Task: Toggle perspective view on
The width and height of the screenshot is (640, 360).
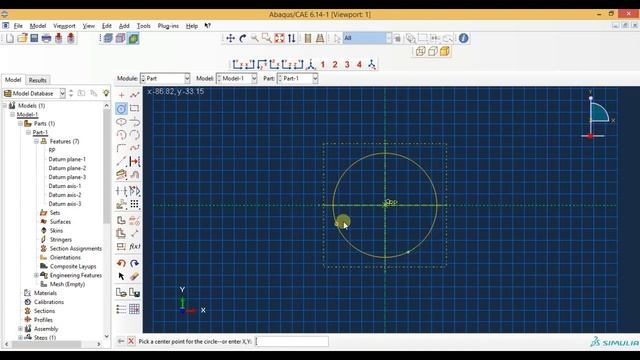Action: (320, 38)
